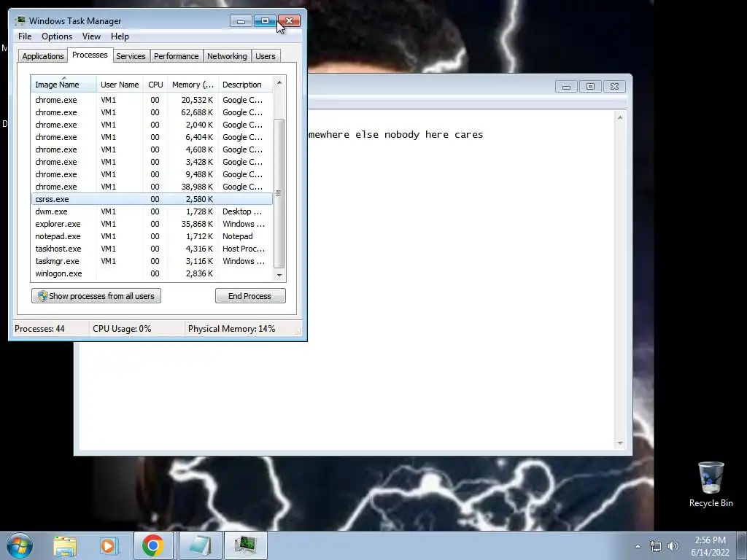This screenshot has height=560, width=747.
Task: Open the Options menu
Action: (57, 36)
